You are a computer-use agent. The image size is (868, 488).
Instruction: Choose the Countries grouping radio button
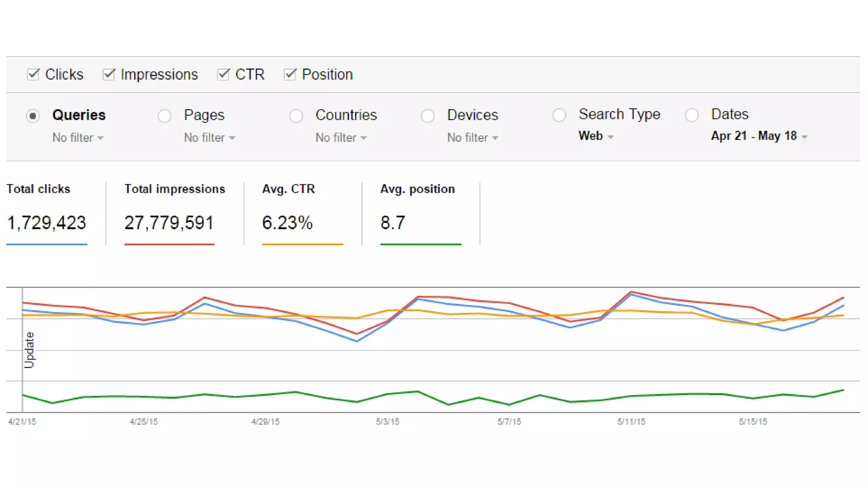[x=296, y=116]
